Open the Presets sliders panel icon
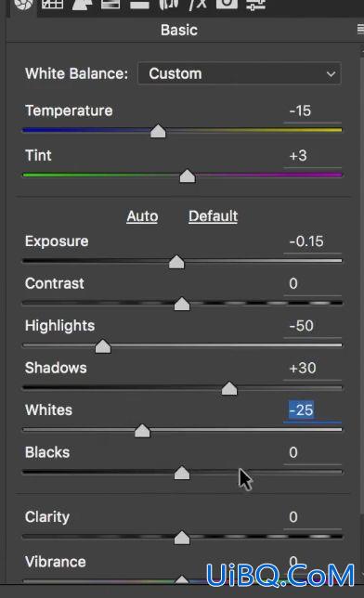The width and height of the screenshot is (364, 598). tap(255, 4)
